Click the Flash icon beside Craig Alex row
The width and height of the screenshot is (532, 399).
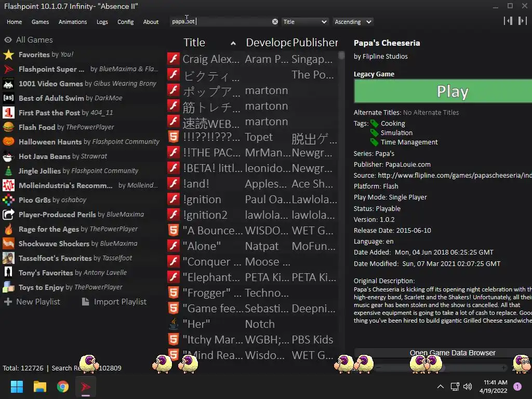pyautogui.click(x=174, y=59)
